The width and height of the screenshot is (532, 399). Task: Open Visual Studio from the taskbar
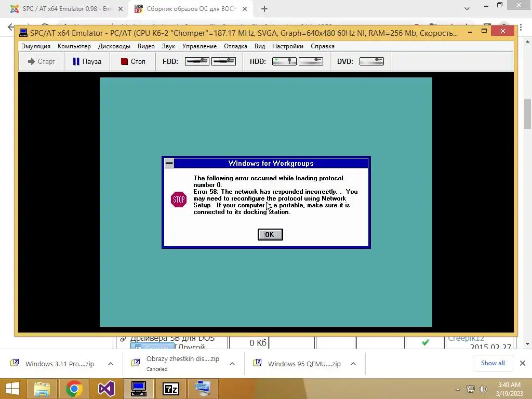(x=106, y=389)
